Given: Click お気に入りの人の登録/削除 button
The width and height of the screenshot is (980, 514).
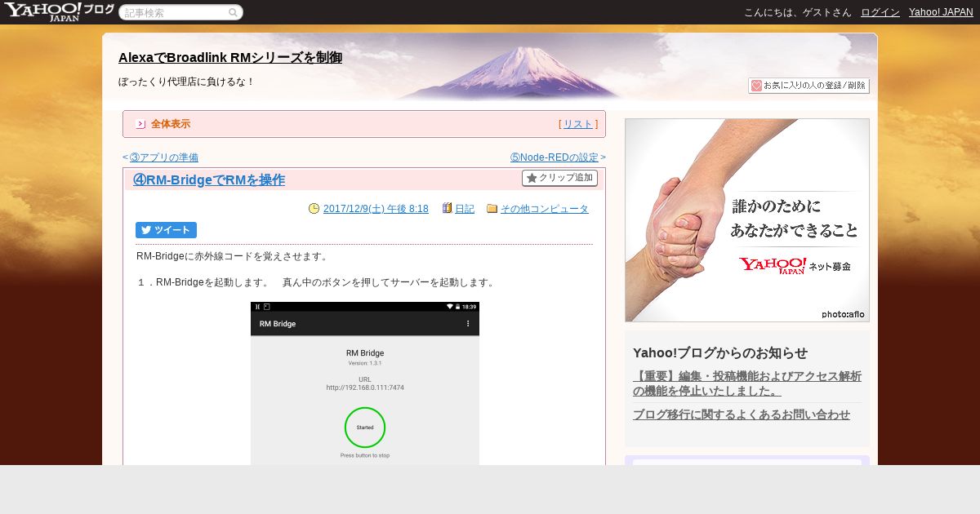Looking at the screenshot, I should tap(808, 86).
